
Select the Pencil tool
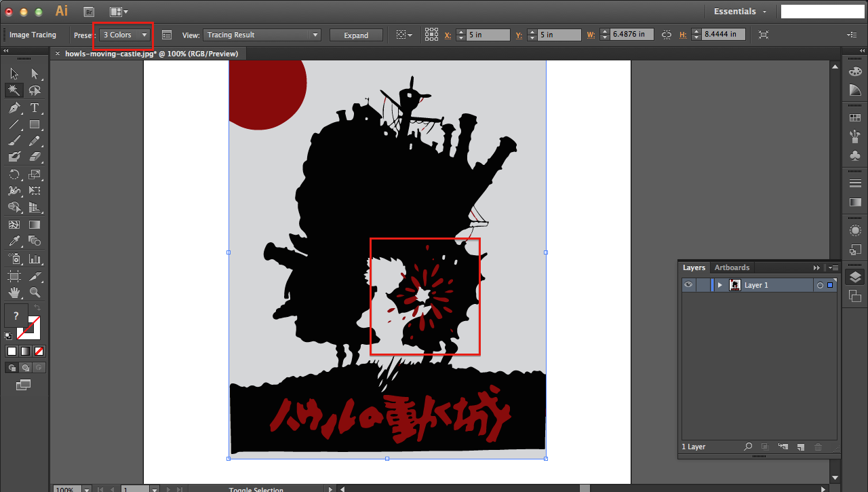[x=35, y=140]
